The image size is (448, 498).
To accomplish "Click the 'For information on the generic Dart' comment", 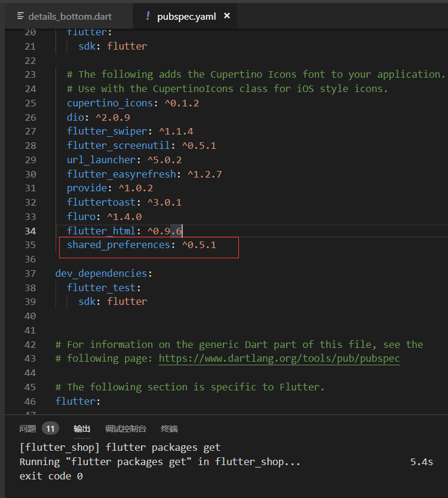I will click(239, 344).
